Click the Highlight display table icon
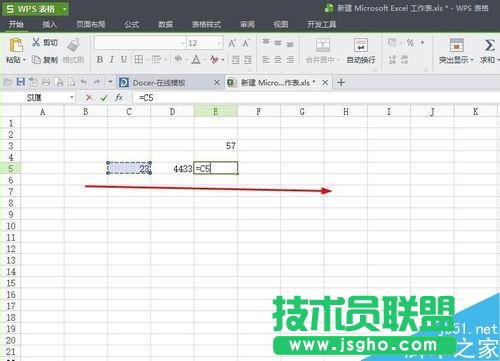This screenshot has height=361, width=500. pyautogui.click(x=456, y=45)
